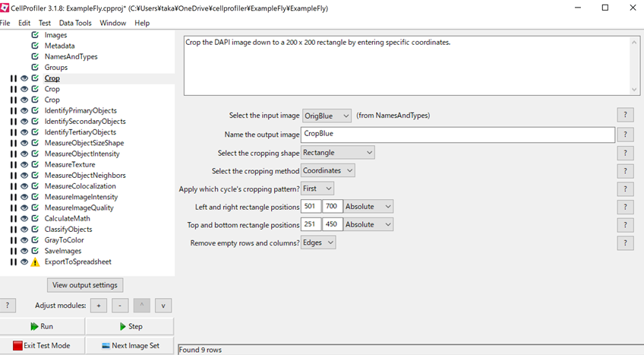Click module notes scrollbar down arrow
Screen dimensions: 644x355
point(633,90)
